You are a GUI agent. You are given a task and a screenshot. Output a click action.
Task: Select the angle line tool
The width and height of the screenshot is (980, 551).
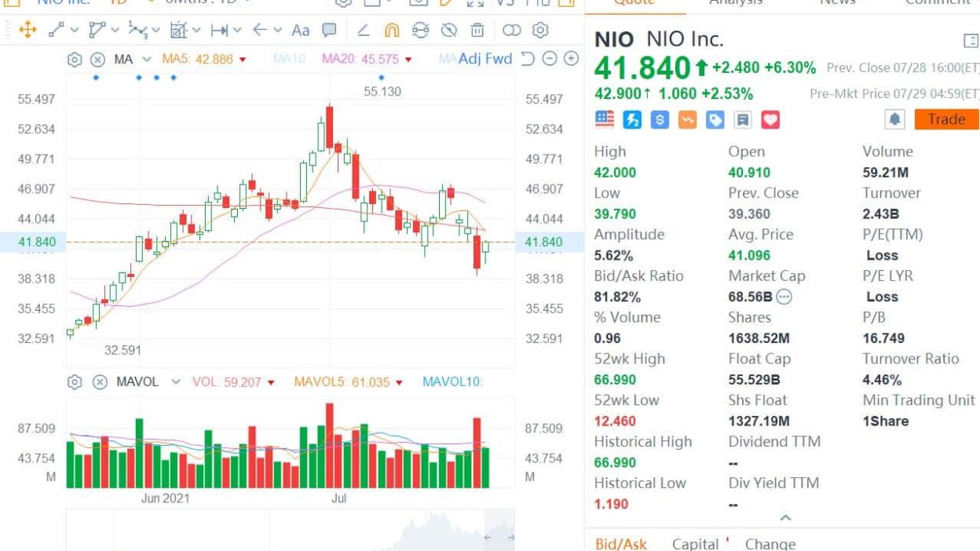pyautogui.click(x=363, y=31)
